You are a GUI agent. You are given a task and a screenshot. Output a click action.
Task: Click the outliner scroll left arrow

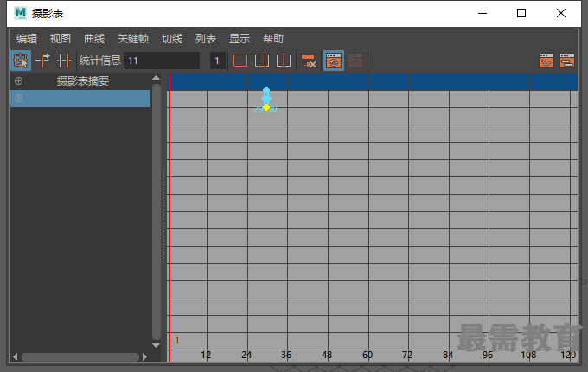pyautogui.click(x=15, y=356)
